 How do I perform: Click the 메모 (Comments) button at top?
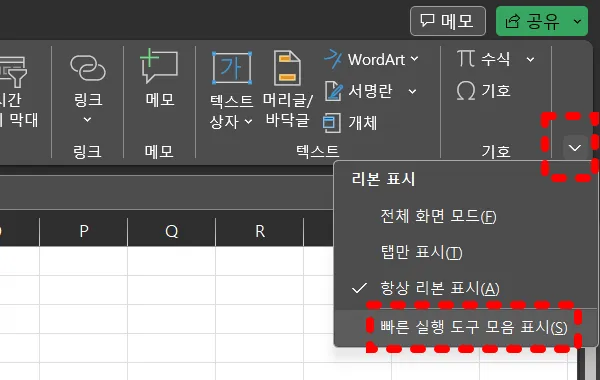(448, 21)
